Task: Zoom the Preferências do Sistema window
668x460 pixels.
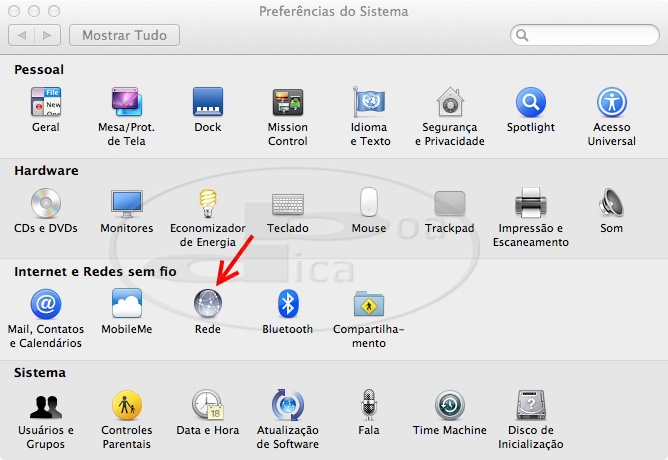Action: [x=54, y=11]
